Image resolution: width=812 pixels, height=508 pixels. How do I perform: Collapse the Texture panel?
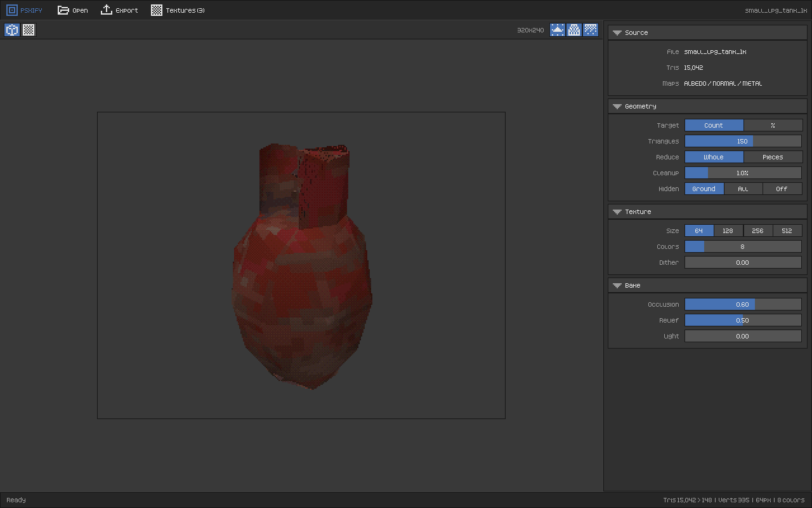(x=617, y=212)
